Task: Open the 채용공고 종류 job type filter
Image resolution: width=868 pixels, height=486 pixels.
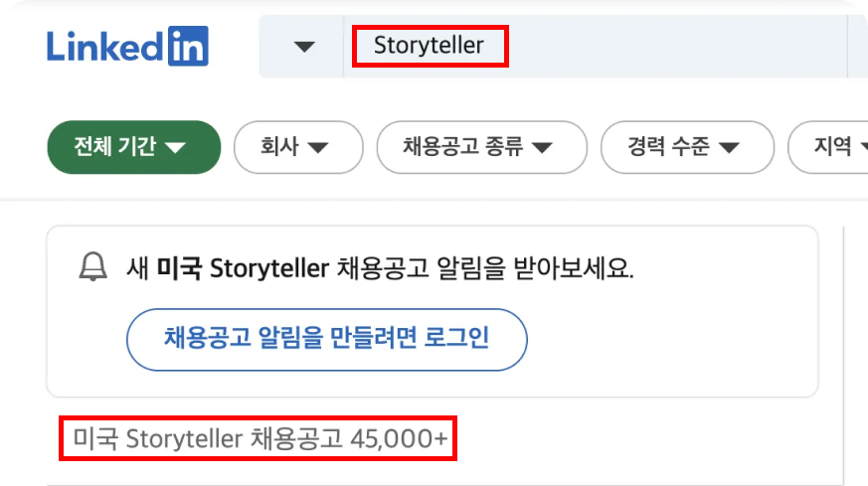Action: 481,147
